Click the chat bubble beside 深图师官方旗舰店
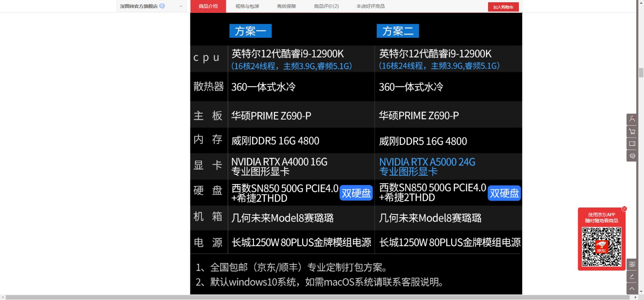 162,6
